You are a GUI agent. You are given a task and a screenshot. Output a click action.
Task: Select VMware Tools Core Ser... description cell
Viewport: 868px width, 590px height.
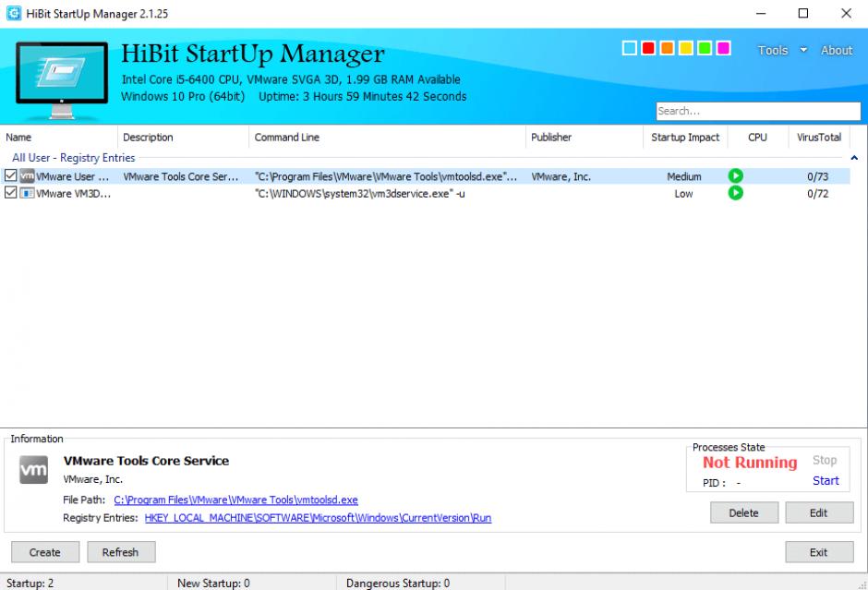click(x=181, y=176)
